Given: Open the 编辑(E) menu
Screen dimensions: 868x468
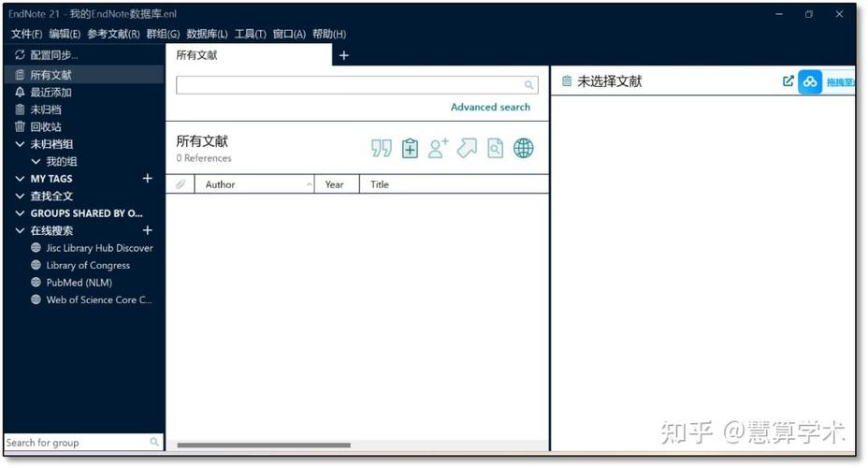Looking at the screenshot, I should [65, 34].
